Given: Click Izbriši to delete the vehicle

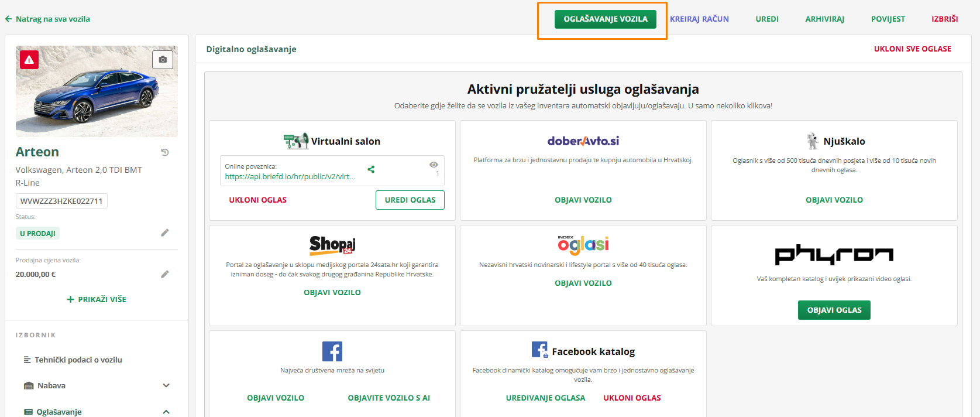Looking at the screenshot, I should tap(945, 19).
